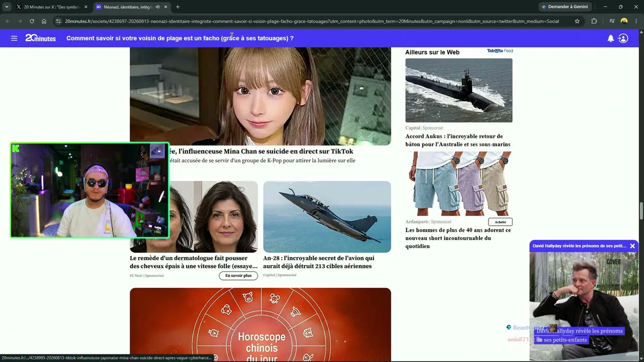
Task: View site information icon in address bar
Action: (58, 21)
